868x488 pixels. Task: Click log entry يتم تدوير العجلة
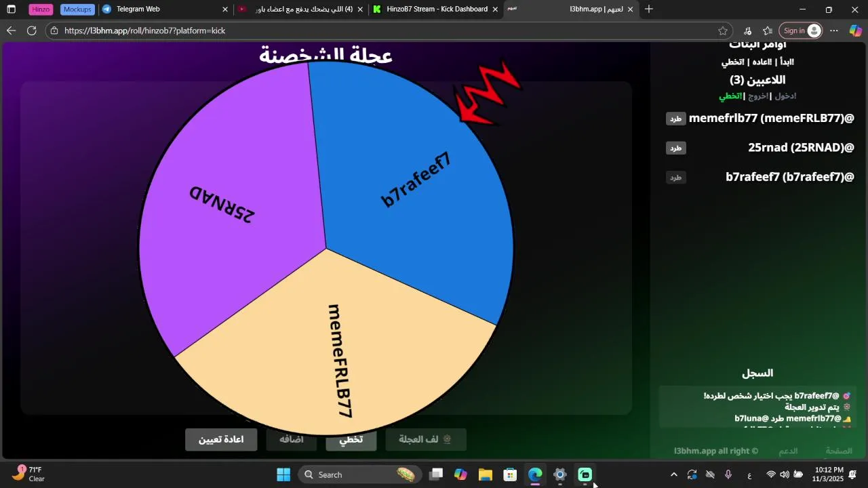click(812, 407)
